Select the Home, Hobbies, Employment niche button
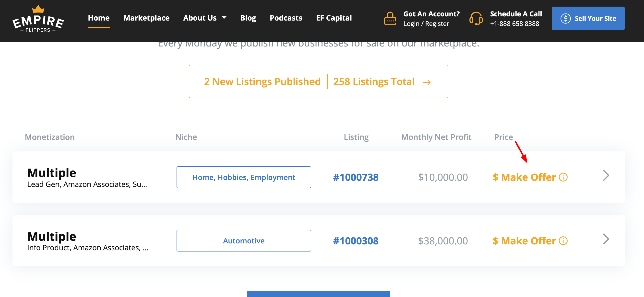The height and width of the screenshot is (297, 644). coord(244,177)
